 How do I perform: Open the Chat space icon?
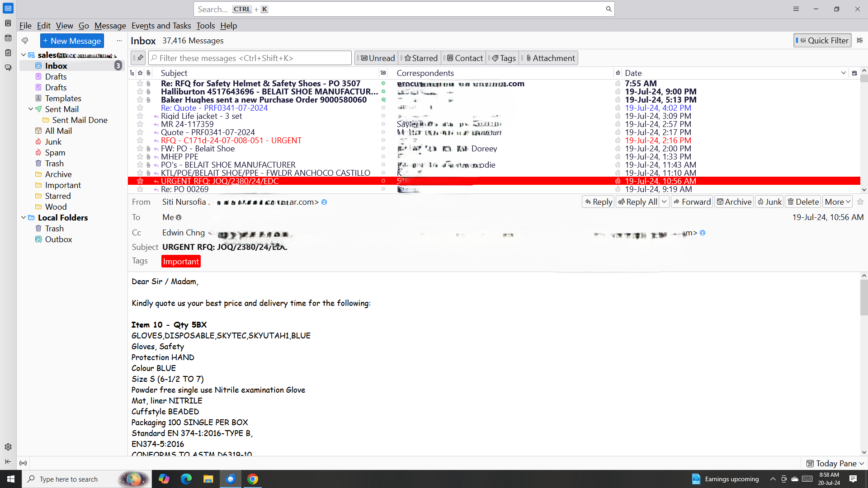pyautogui.click(x=8, y=68)
